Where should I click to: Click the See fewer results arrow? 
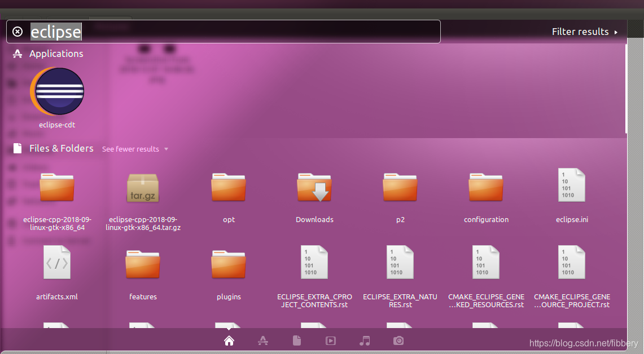click(x=167, y=149)
